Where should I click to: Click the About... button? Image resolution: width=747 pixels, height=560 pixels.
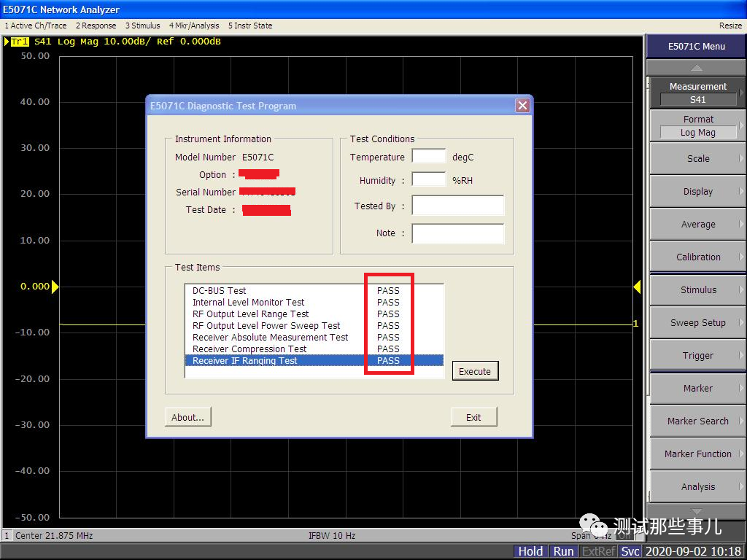pos(187,417)
